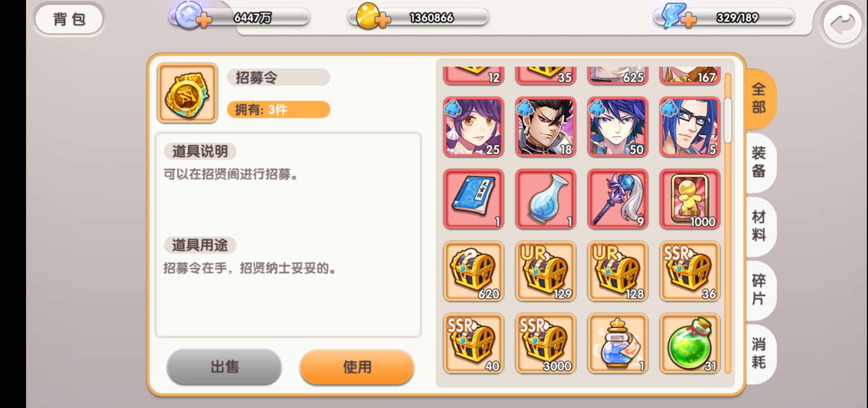The height and width of the screenshot is (408, 868).
Task: Switch to the 碎片 fragments tab
Action: tap(759, 290)
